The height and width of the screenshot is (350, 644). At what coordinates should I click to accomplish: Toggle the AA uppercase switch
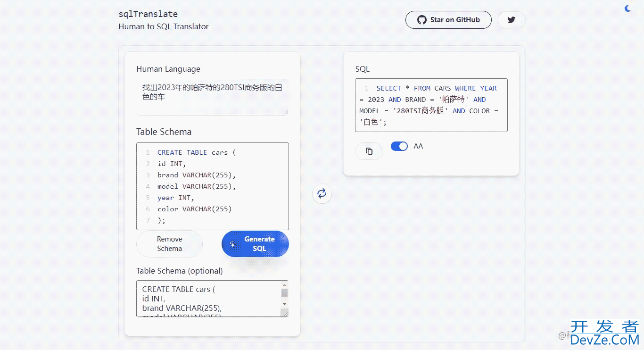(399, 146)
